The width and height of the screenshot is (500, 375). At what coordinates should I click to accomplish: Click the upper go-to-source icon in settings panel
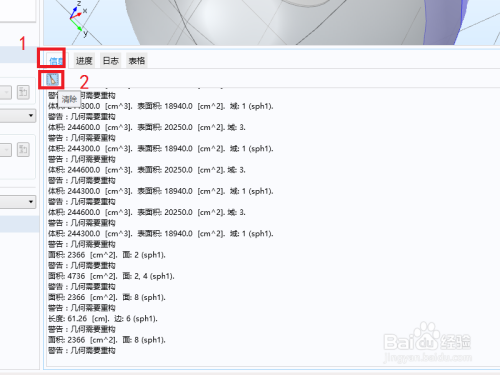23,92
